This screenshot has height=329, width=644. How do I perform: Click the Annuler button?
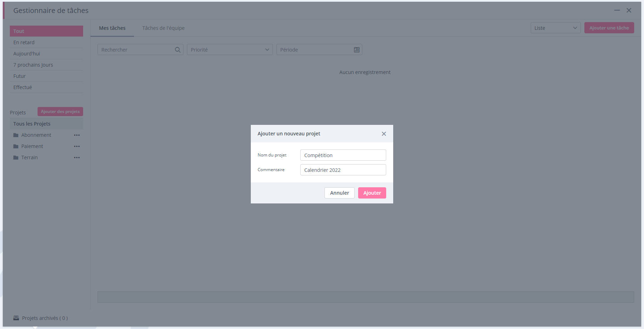click(x=339, y=193)
